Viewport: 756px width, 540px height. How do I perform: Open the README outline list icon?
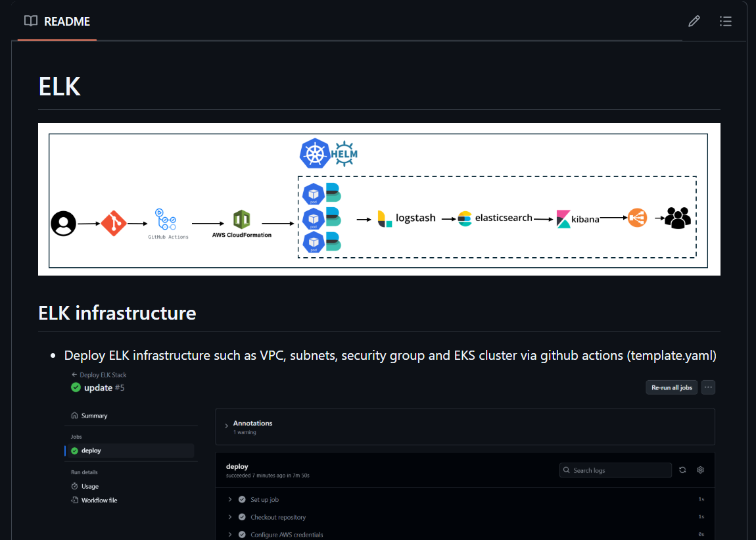pos(725,21)
